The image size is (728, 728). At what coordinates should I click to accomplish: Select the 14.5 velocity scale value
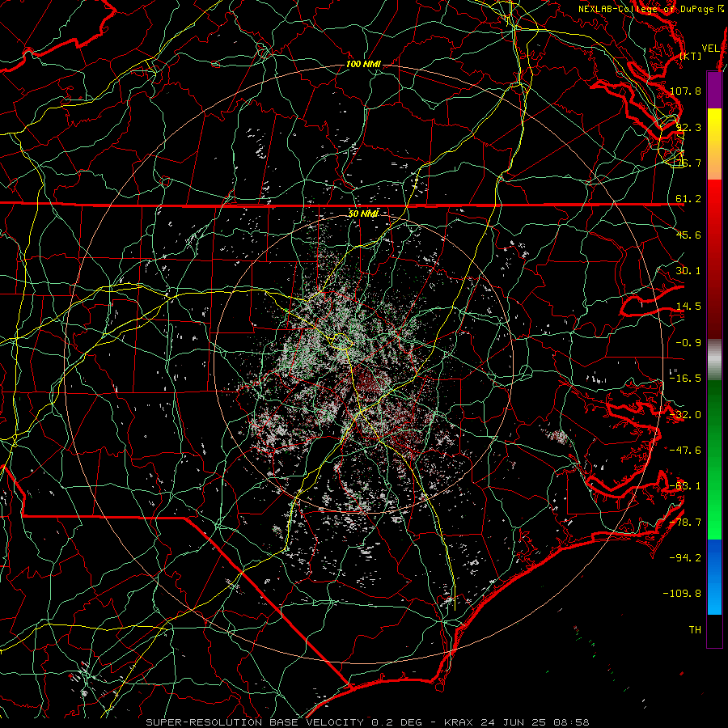tap(688, 307)
